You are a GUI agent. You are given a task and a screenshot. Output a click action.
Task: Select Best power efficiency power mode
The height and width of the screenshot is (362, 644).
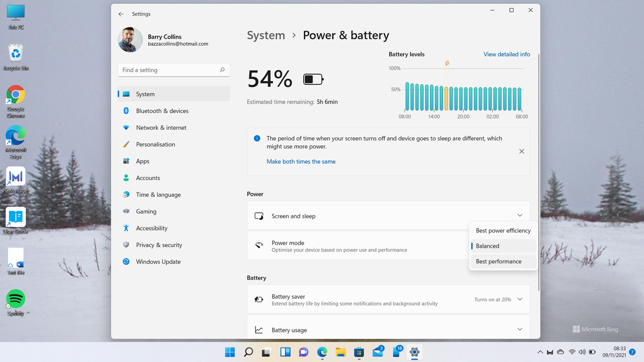tap(503, 230)
